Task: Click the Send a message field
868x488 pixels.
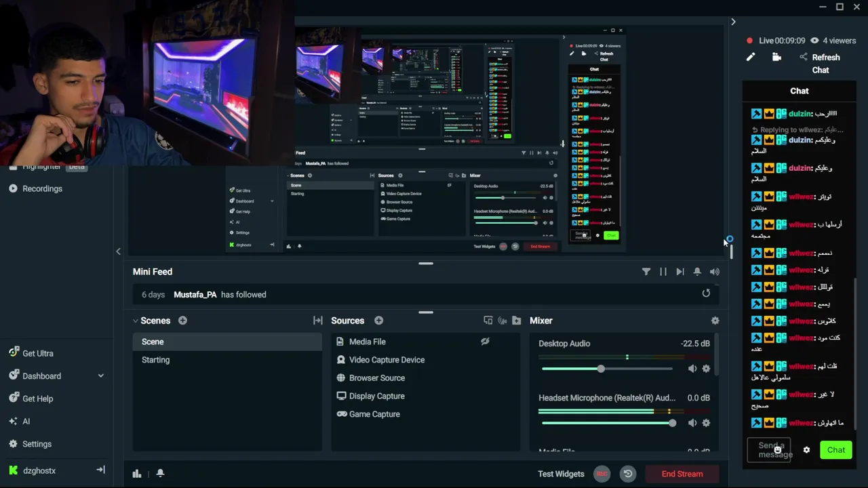Action: (769, 450)
